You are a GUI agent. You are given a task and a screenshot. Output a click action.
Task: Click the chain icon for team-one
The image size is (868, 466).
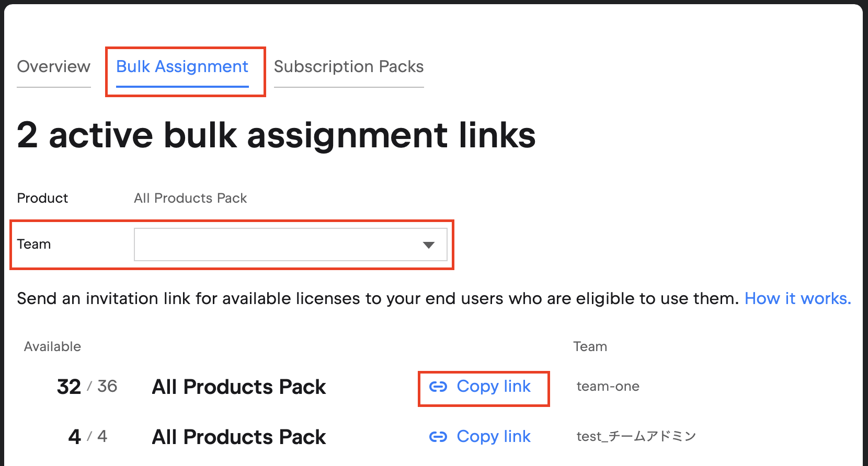(438, 387)
